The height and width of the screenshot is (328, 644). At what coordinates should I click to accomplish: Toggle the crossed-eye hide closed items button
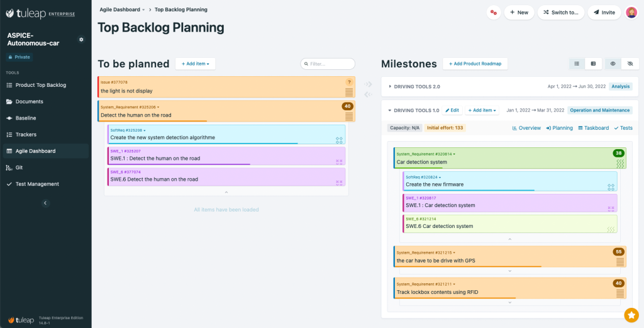[630, 64]
